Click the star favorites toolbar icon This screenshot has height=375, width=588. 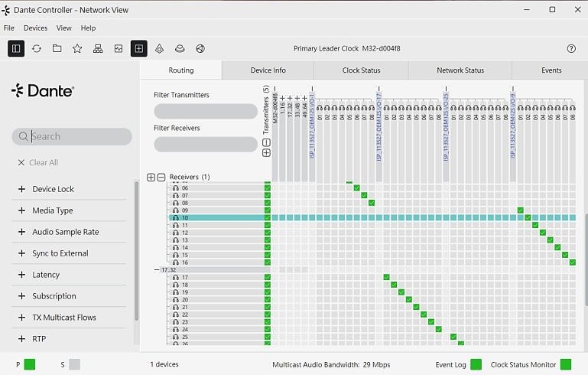point(77,48)
